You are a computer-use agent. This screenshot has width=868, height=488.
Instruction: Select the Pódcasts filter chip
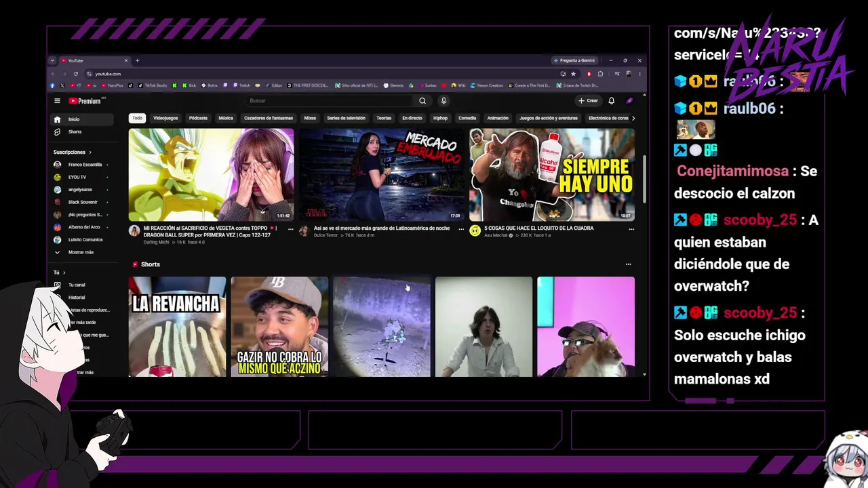click(x=198, y=118)
